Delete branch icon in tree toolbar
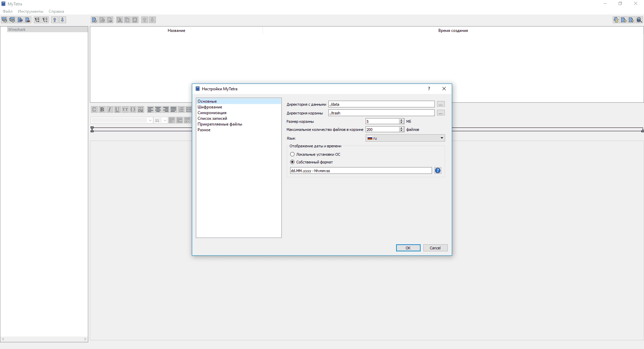 [28, 20]
